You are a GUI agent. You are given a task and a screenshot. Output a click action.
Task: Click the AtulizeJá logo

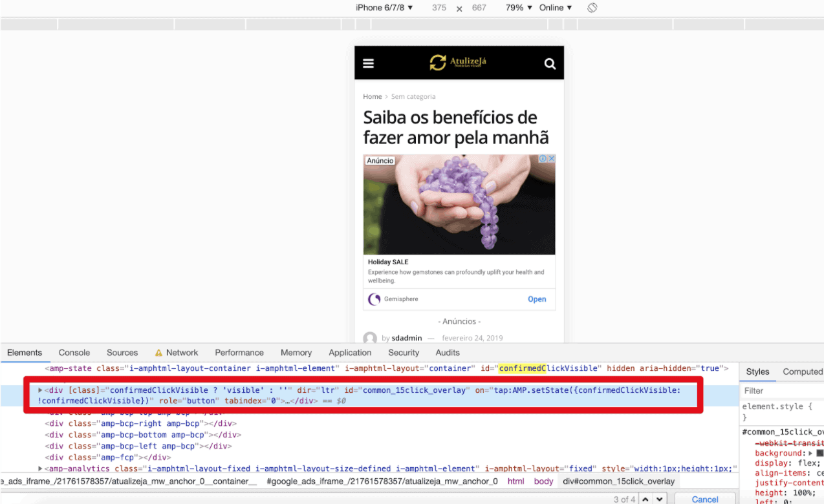[458, 63]
